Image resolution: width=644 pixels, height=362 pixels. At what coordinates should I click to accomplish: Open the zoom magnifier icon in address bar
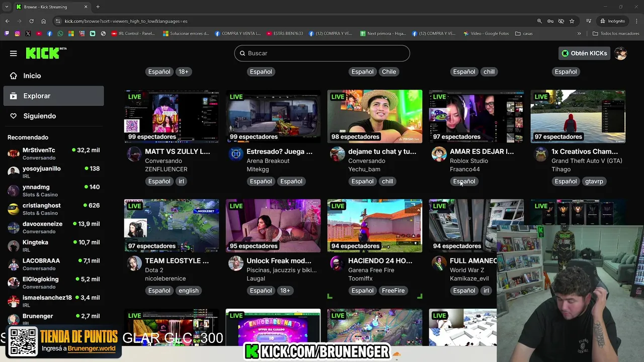(539, 21)
